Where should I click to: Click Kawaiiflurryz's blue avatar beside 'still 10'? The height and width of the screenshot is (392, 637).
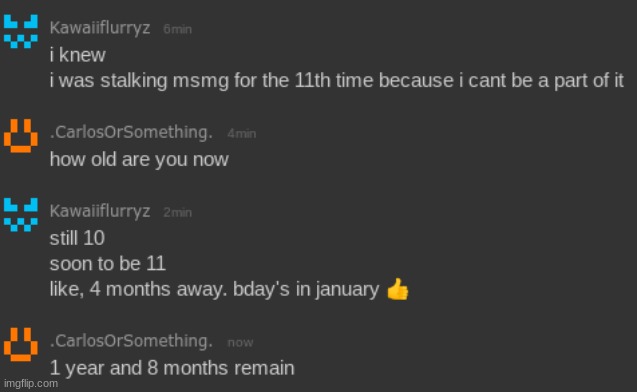[21, 214]
